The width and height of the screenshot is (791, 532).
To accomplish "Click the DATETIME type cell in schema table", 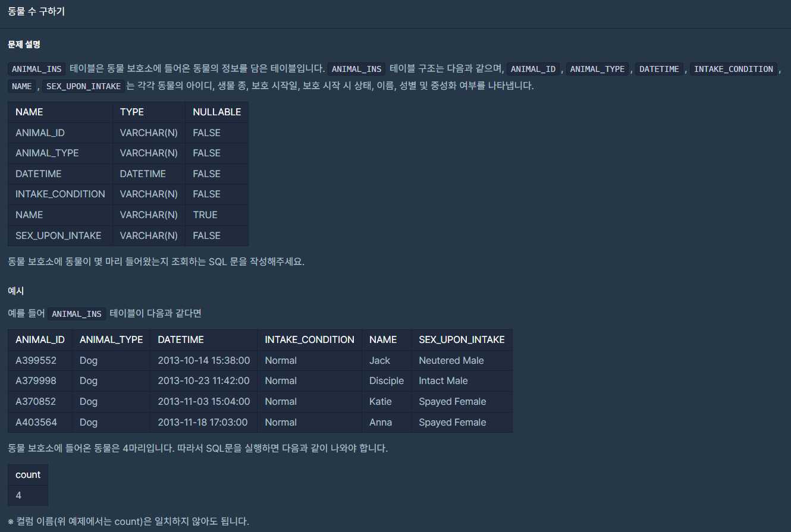I will point(143,174).
